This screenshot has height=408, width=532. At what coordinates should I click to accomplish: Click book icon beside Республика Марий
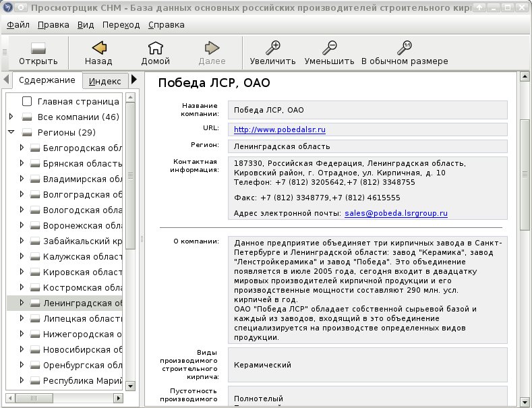[35, 381]
